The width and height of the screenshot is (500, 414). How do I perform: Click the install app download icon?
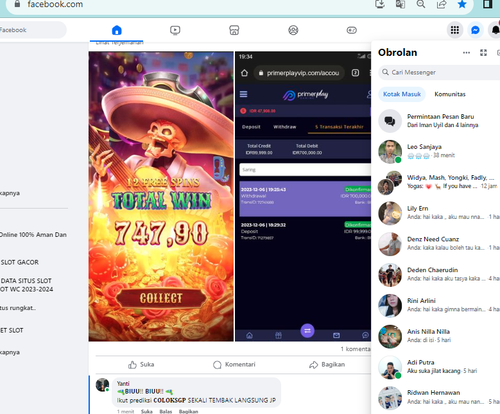coord(380,4)
